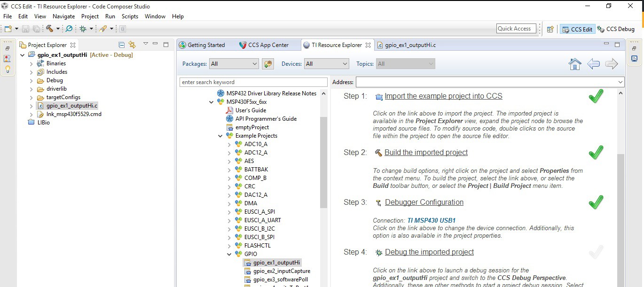Collapse the Example Projects node
644x287 pixels.
220,136
